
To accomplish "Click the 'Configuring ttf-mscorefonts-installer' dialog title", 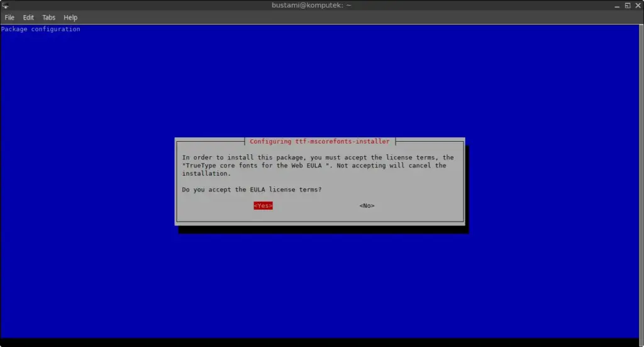I will click(319, 142).
